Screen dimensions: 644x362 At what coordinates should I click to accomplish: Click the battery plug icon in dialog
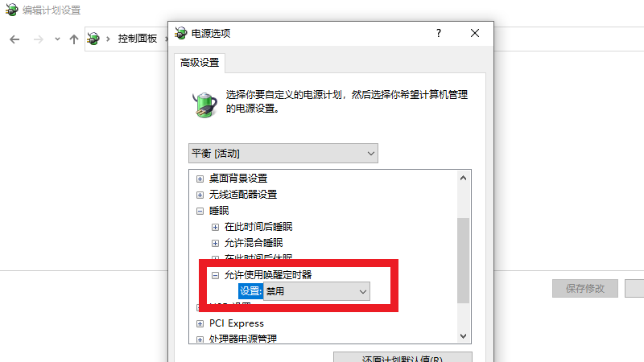(x=205, y=105)
